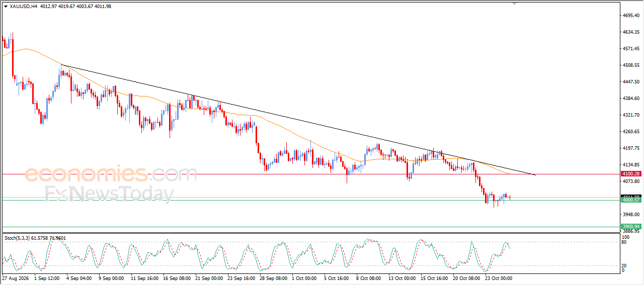Screen dimensions: 644x285
Task: Click the stochastic 80 level axis label
Action: 624,242
